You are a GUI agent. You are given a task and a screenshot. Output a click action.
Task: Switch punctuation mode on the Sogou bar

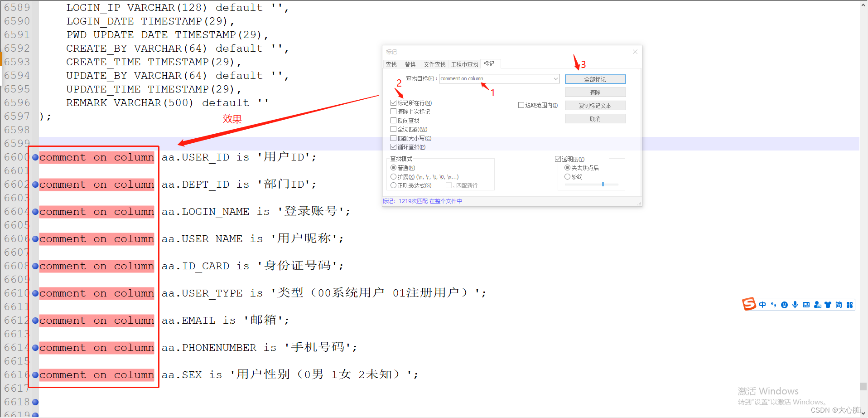click(x=773, y=305)
